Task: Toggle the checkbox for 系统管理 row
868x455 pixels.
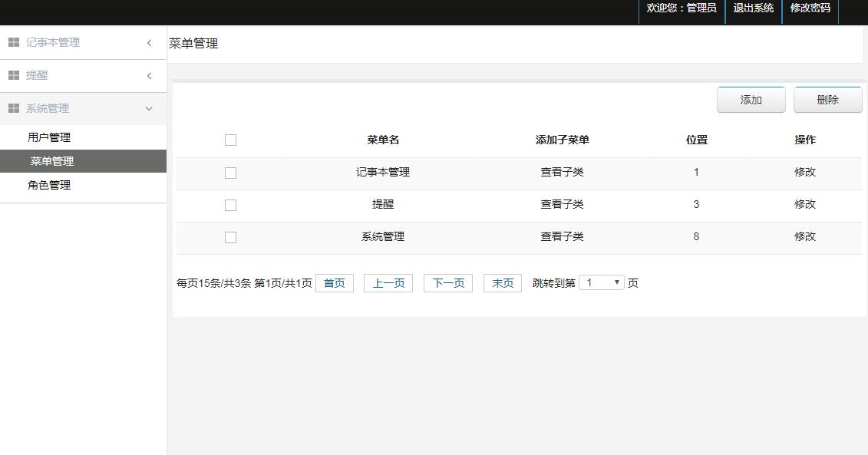Action: click(230, 238)
